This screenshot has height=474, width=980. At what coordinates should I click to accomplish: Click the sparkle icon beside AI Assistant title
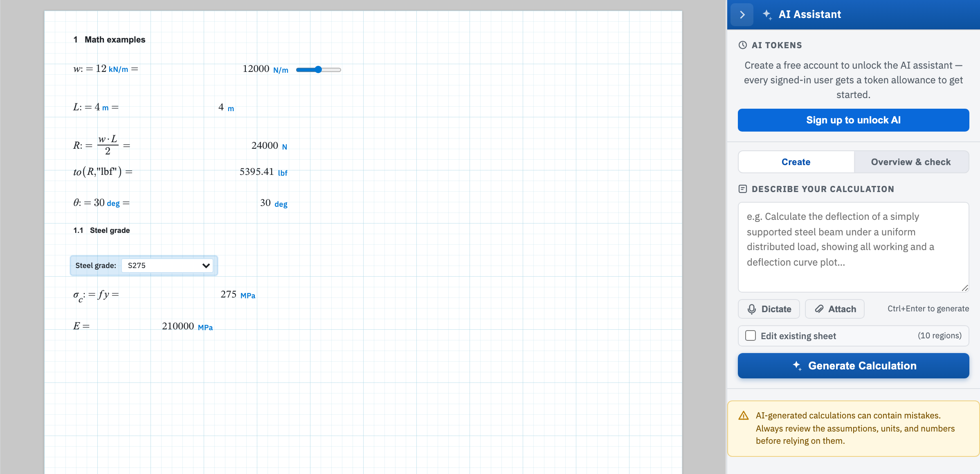tap(767, 15)
